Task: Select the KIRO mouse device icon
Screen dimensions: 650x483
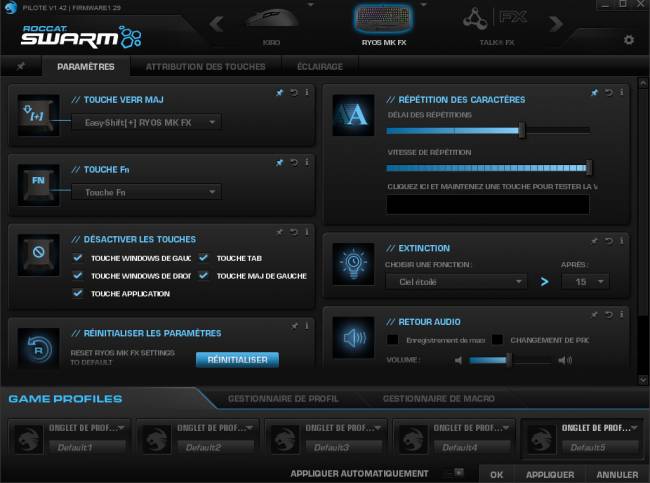Action: (x=272, y=19)
